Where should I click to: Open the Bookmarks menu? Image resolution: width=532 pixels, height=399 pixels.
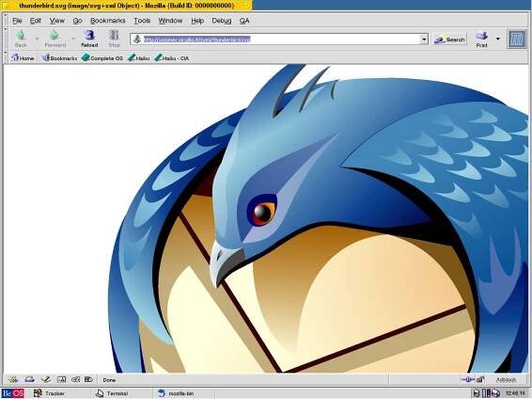pos(107,21)
